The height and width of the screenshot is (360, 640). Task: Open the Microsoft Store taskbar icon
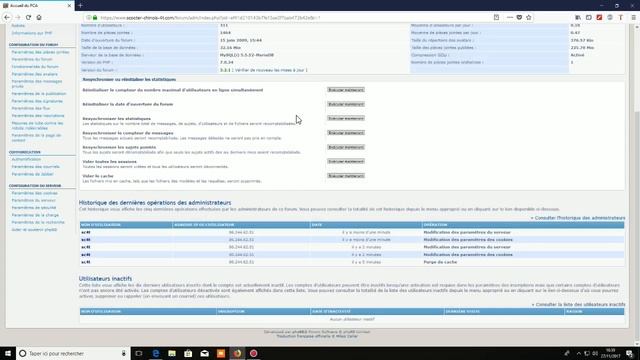point(188,353)
